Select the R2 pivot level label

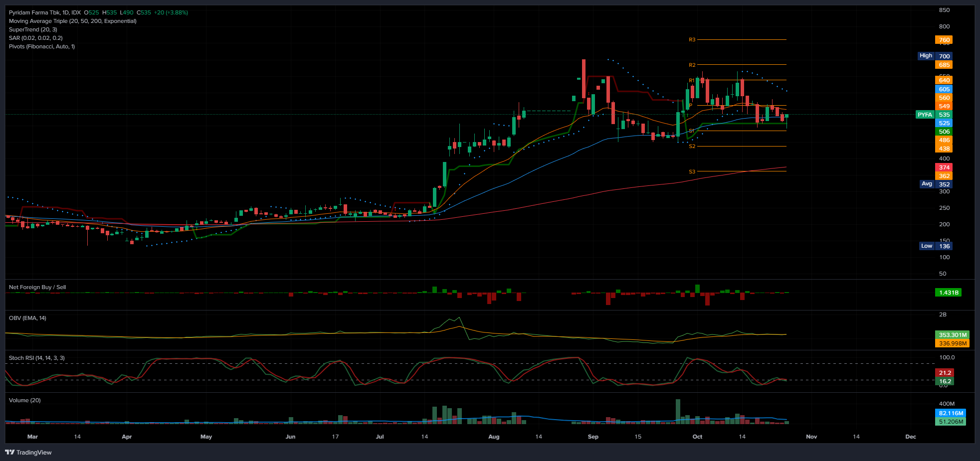pos(692,65)
